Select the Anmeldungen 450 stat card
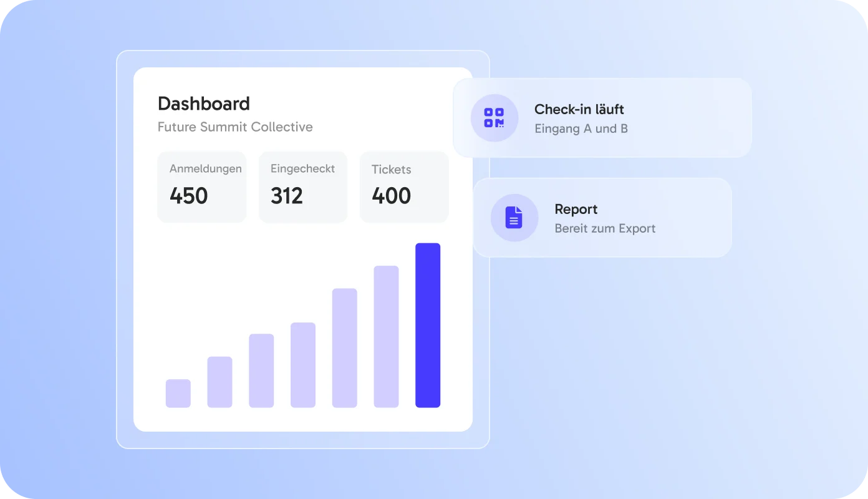This screenshot has width=868, height=499. tap(202, 187)
